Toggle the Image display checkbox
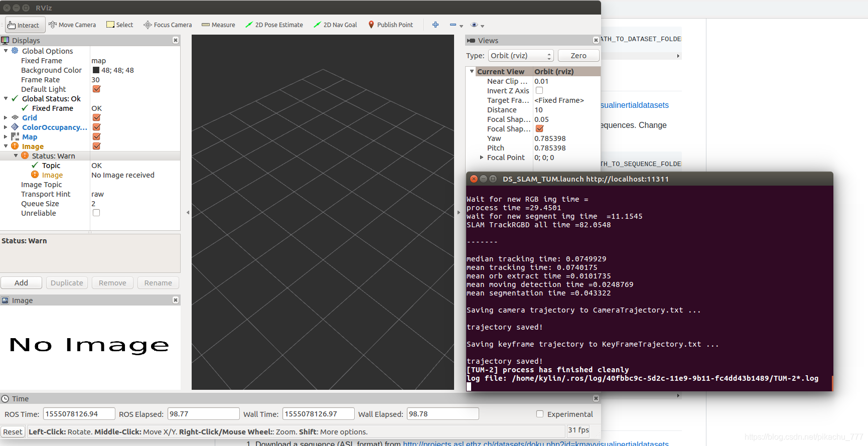The height and width of the screenshot is (446, 868). (96, 146)
